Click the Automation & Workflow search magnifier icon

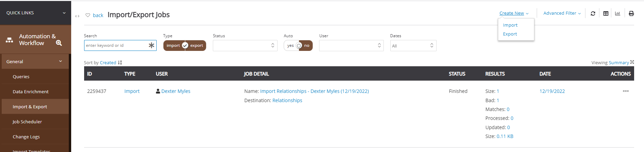coord(59,43)
